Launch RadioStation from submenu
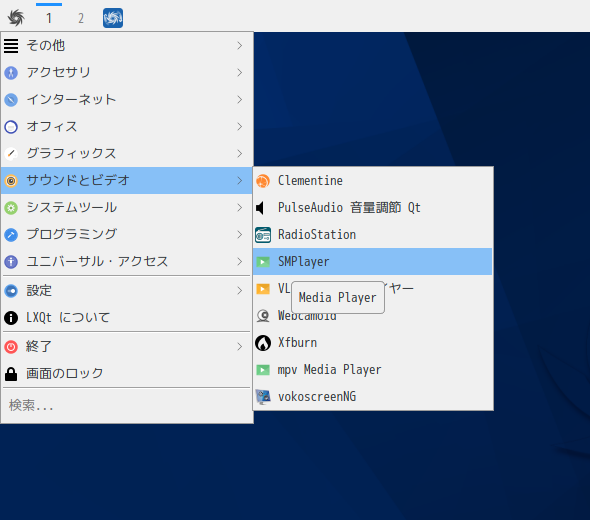 click(x=373, y=235)
